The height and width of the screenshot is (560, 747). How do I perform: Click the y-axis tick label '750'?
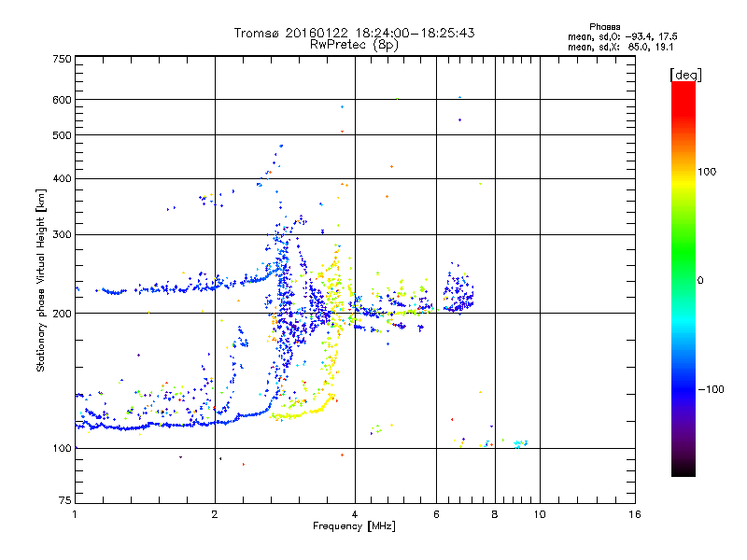62,59
